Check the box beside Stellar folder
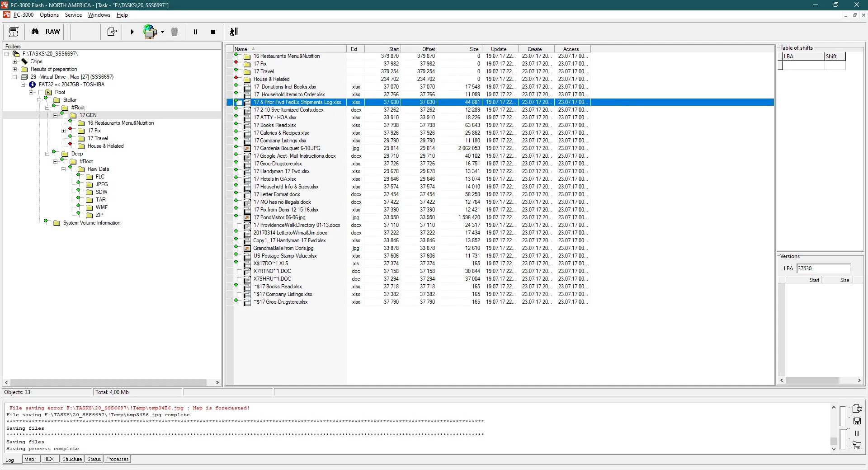The height and width of the screenshot is (470, 868). (x=49, y=100)
